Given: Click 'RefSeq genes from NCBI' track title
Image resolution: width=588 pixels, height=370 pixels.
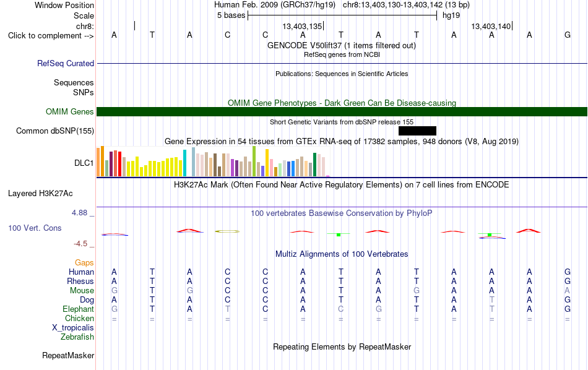Looking at the screenshot, I should tap(342, 54).
